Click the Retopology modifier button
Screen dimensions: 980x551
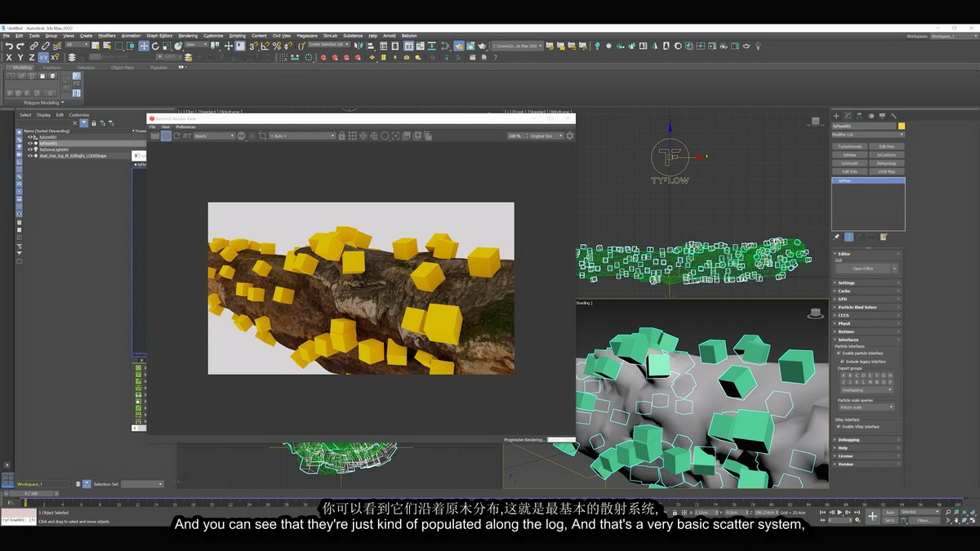click(886, 163)
